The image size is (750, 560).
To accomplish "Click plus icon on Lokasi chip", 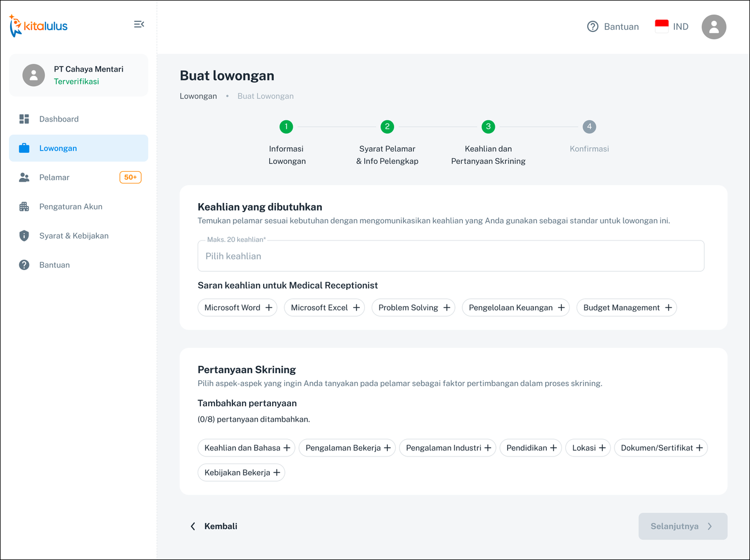I will click(x=602, y=448).
